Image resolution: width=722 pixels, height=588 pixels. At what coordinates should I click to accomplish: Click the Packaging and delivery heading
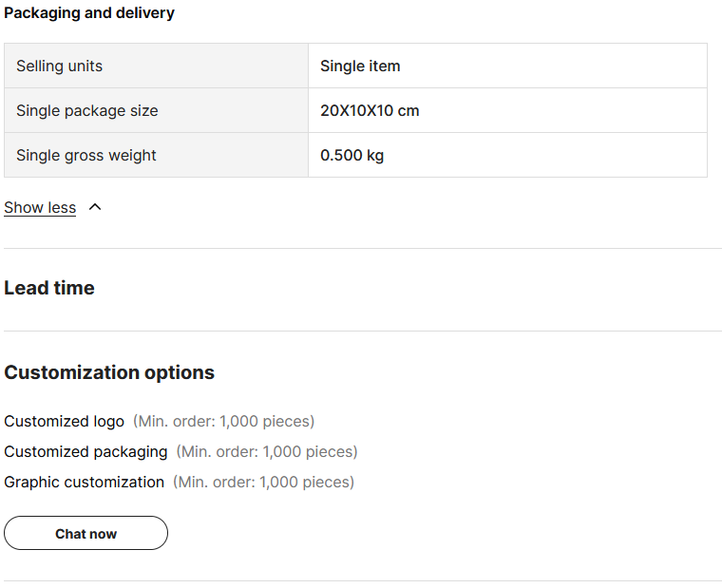tap(89, 13)
